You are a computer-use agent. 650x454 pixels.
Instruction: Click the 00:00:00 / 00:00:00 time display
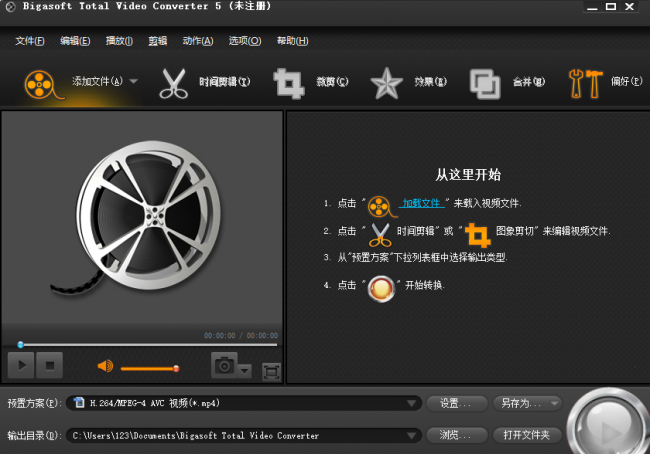(x=241, y=335)
